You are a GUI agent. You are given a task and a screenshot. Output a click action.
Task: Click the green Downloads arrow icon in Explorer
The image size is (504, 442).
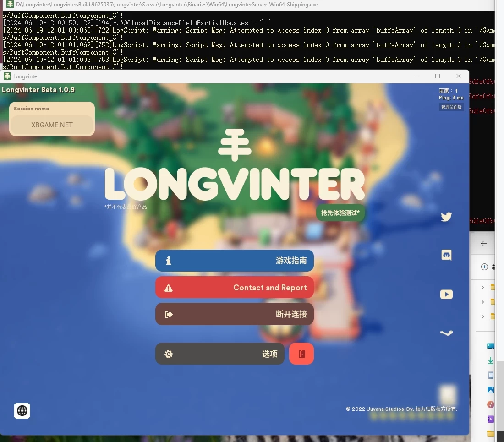pos(491,361)
